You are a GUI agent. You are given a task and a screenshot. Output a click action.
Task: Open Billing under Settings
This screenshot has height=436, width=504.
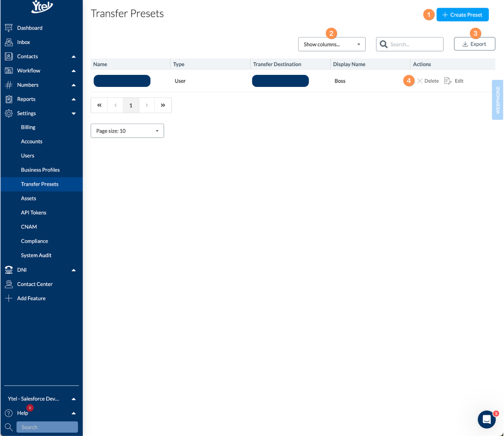tap(28, 127)
